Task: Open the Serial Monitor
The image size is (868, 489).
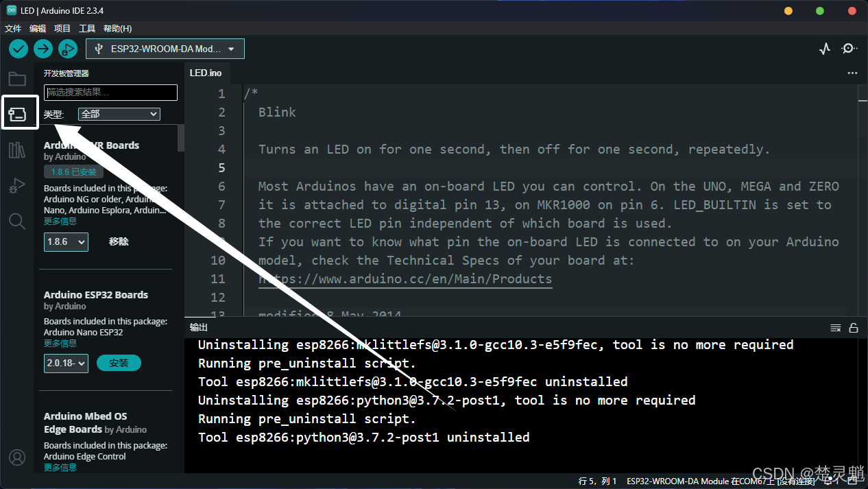Action: (x=849, y=49)
